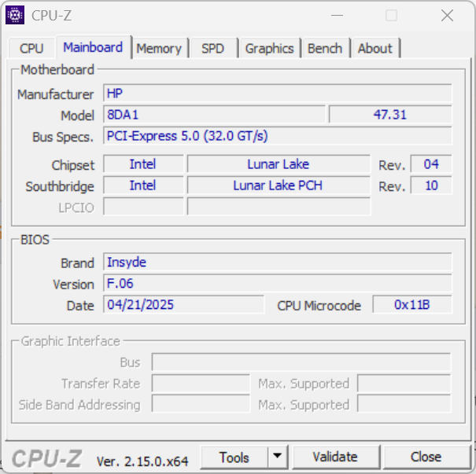The image size is (476, 474).
Task: Click the Southbridge vendor Intel field
Action: [x=143, y=186]
